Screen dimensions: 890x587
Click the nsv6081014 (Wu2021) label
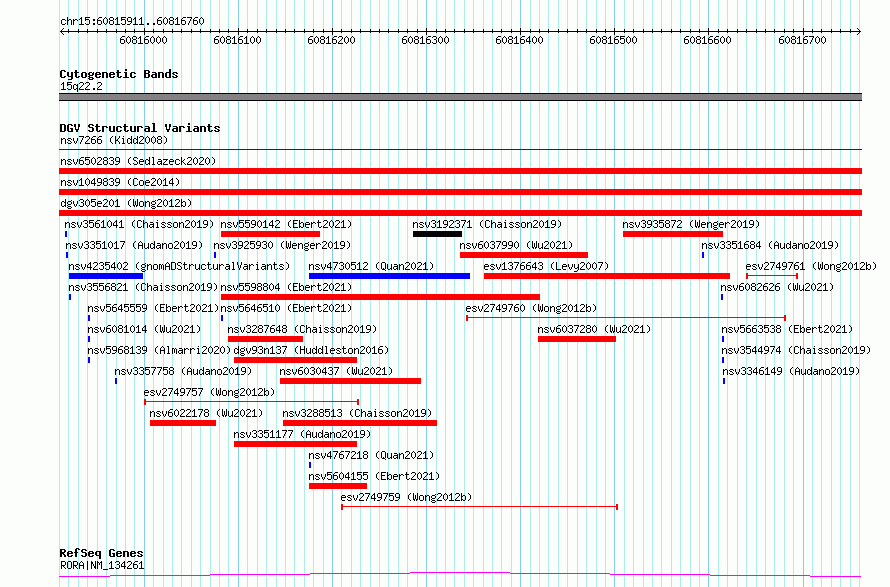coord(144,329)
